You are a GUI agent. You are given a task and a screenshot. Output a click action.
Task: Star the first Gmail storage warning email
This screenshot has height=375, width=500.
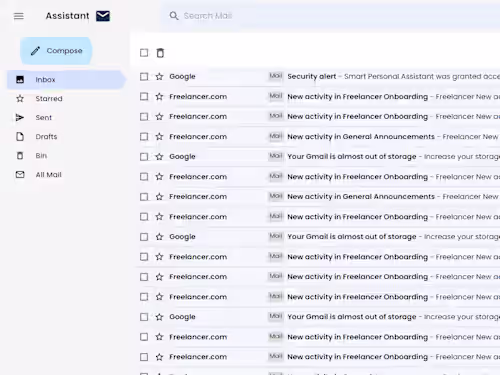(159, 157)
